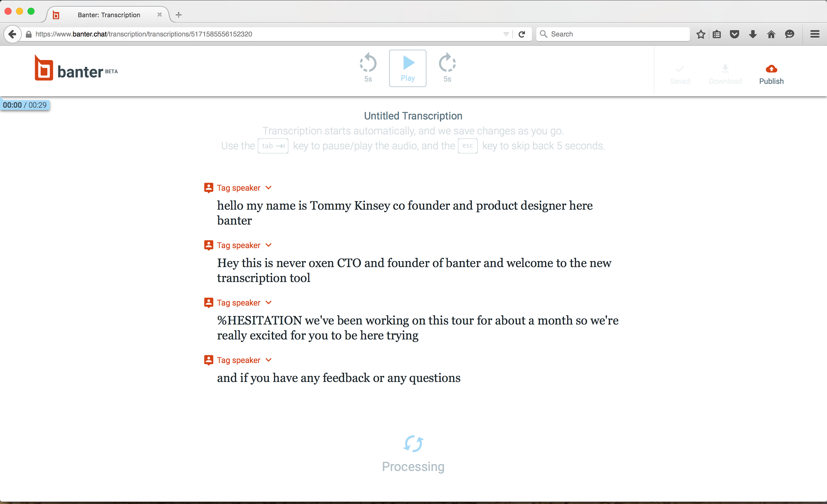The image size is (827, 504).
Task: Click the browser home icon
Action: tap(771, 34)
